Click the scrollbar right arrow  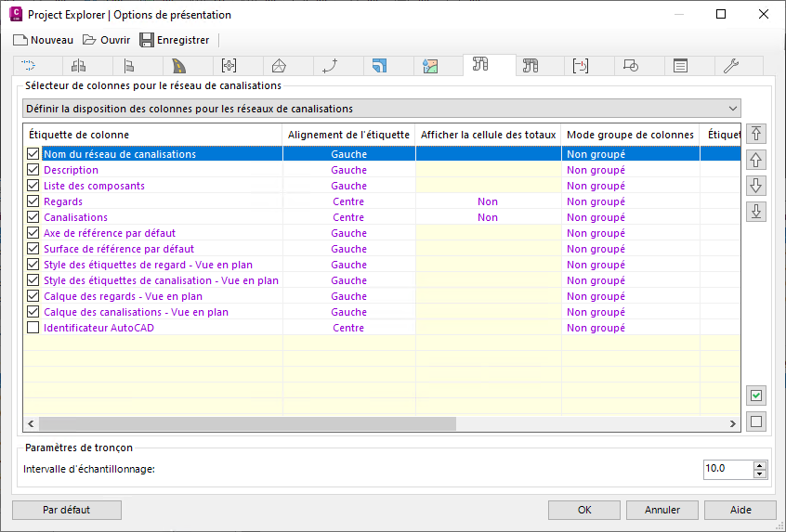click(733, 423)
